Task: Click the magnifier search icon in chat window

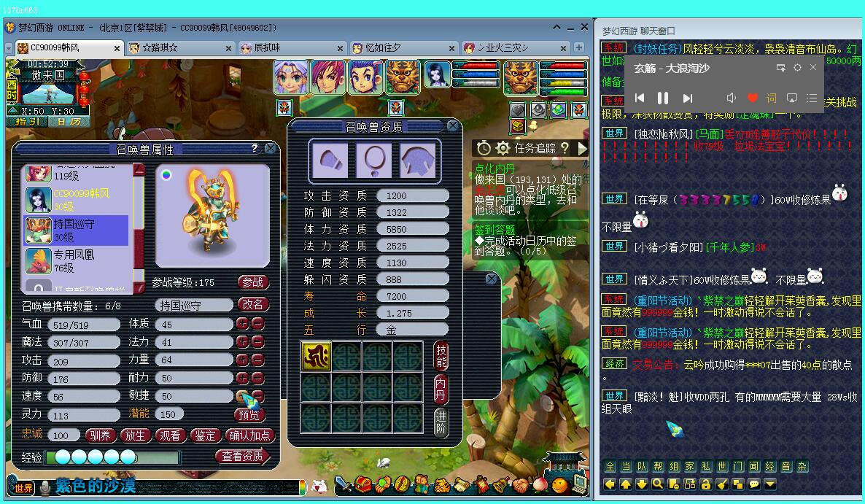Action: click(x=658, y=484)
